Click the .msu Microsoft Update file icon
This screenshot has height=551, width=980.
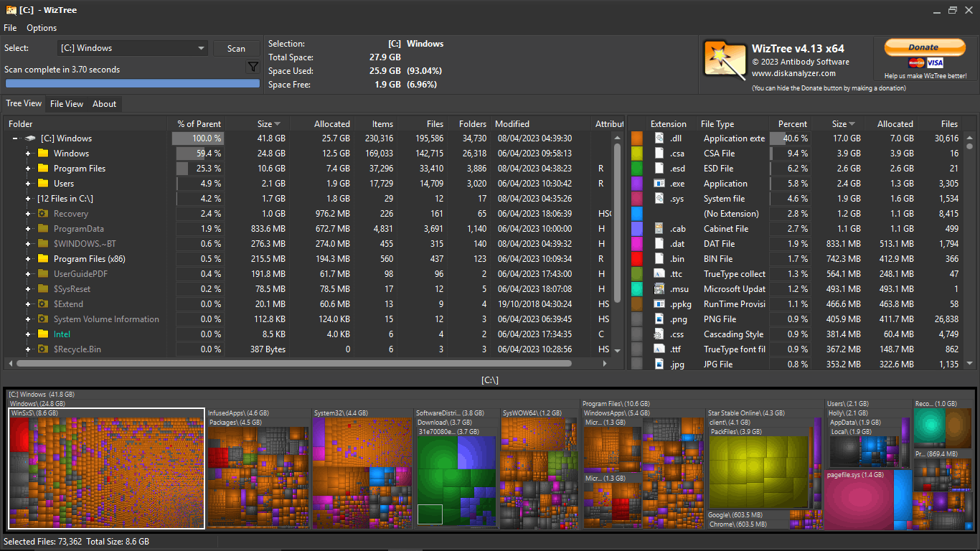tap(659, 289)
